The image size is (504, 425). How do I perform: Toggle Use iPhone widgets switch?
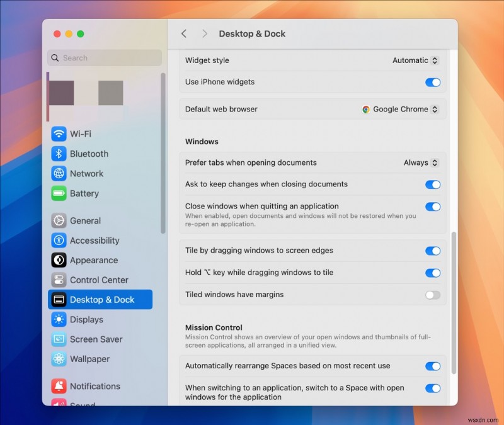[x=433, y=82]
